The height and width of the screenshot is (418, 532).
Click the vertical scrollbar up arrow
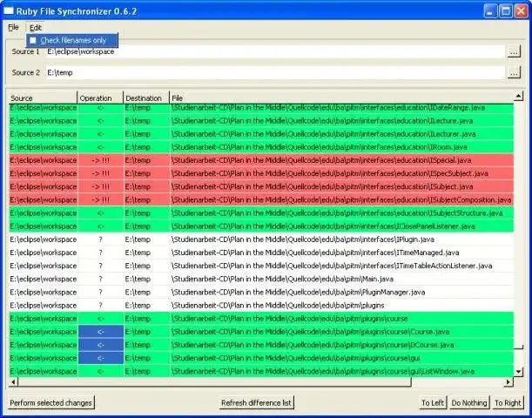pyautogui.click(x=518, y=97)
